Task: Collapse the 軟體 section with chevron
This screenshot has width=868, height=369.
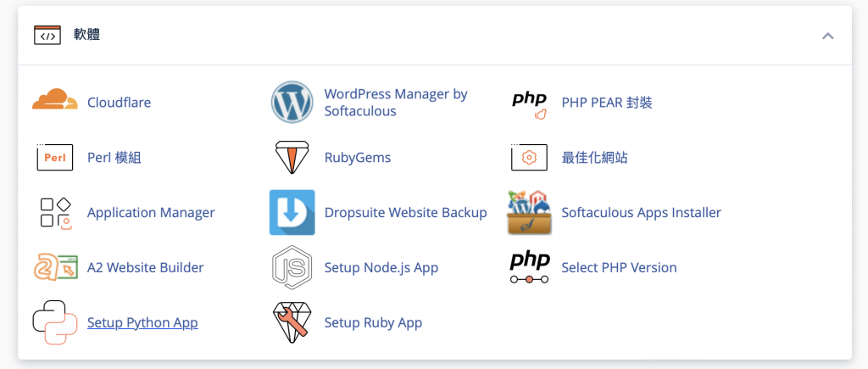Action: coord(827,36)
